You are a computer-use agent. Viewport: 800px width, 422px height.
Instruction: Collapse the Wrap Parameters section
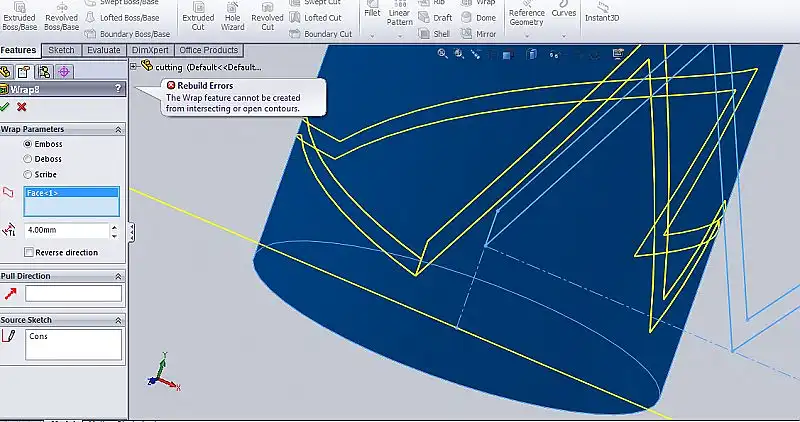(119, 129)
